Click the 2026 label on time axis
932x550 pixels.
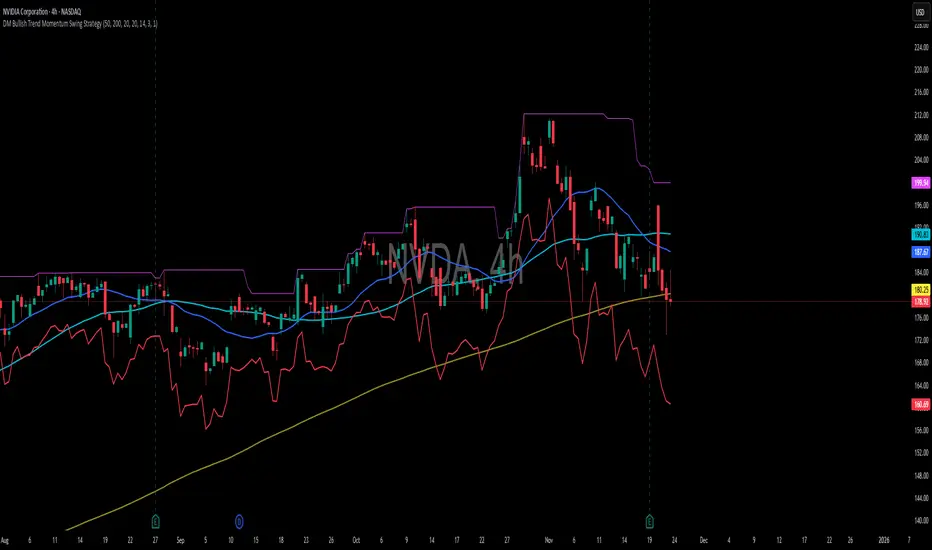(884, 540)
